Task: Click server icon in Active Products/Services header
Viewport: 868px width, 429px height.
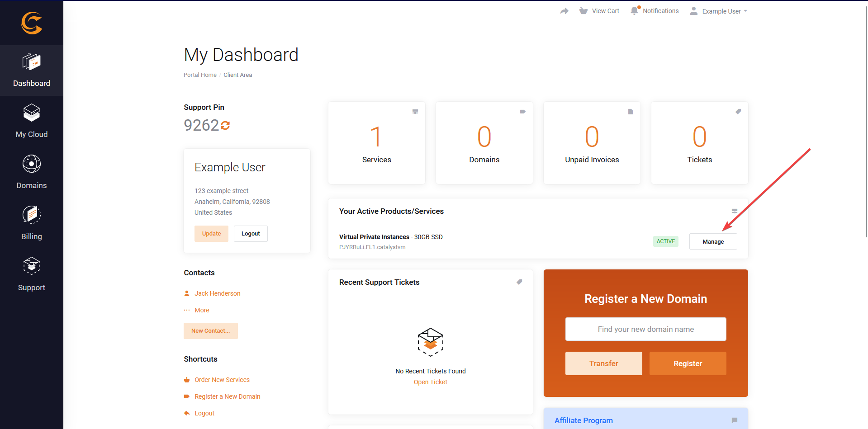Action: click(735, 211)
